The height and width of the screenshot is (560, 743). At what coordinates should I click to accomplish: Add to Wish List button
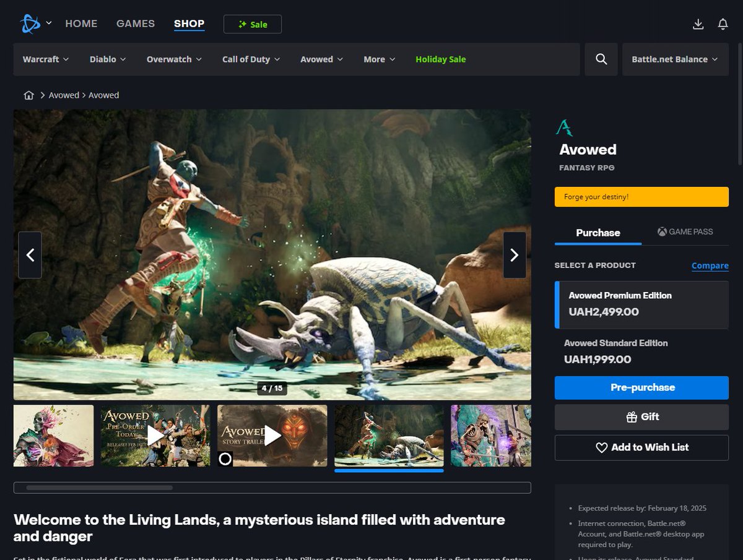pos(641,447)
